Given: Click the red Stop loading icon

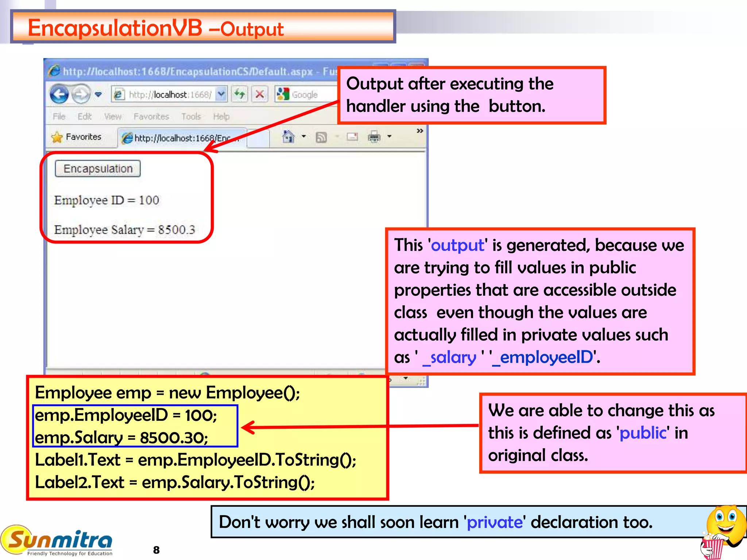Looking at the screenshot, I should click(260, 94).
